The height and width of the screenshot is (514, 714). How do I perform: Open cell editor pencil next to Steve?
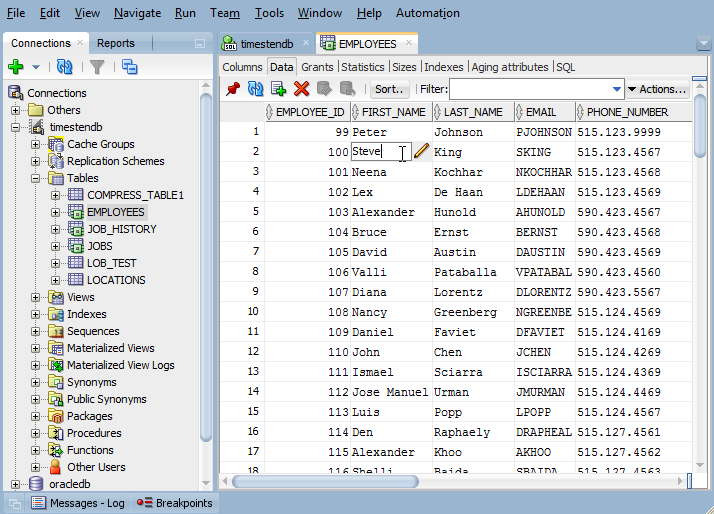point(422,151)
